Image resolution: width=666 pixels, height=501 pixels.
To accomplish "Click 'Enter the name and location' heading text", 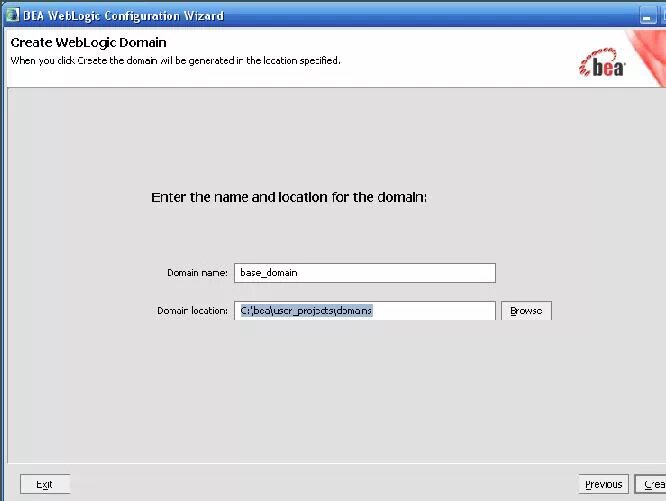I will point(289,197).
